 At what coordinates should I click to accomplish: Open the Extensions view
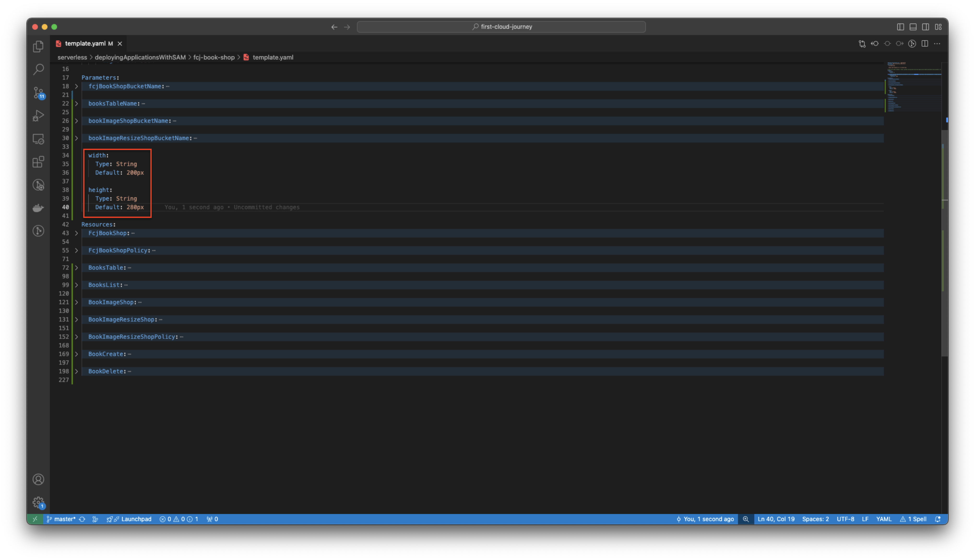pos(38,162)
